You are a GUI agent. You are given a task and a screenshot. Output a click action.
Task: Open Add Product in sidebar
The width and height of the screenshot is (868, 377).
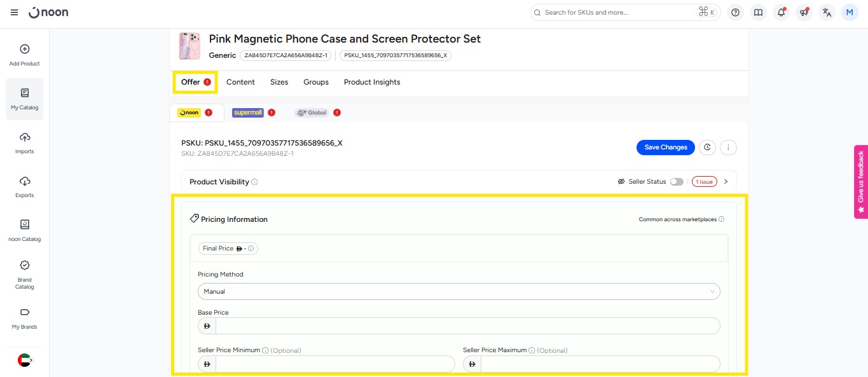(24, 55)
